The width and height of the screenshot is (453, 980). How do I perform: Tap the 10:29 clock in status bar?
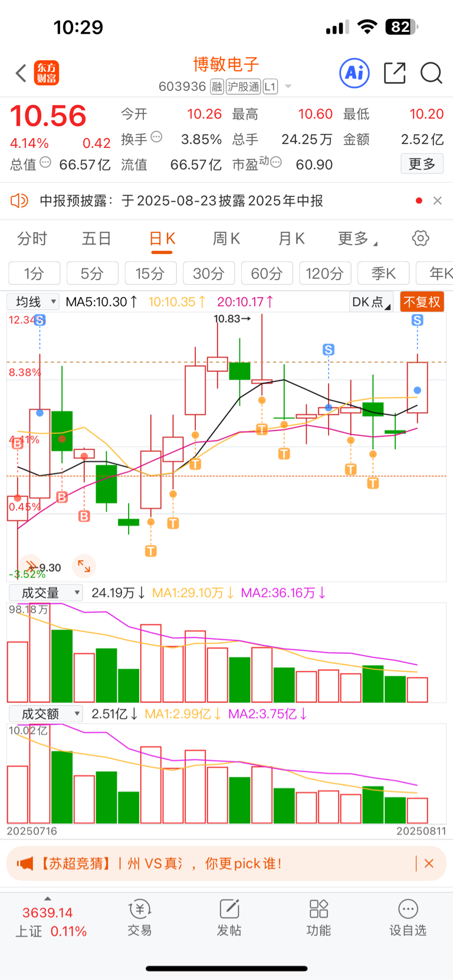point(78,27)
